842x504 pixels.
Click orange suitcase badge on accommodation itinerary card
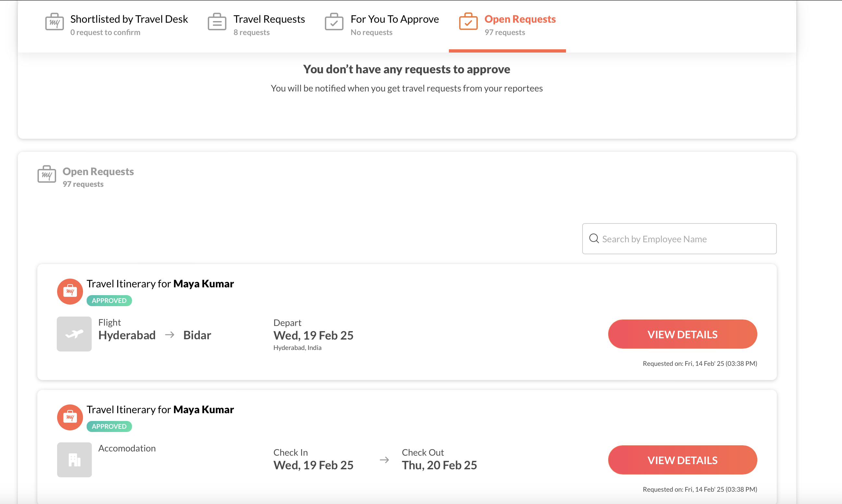[70, 417]
